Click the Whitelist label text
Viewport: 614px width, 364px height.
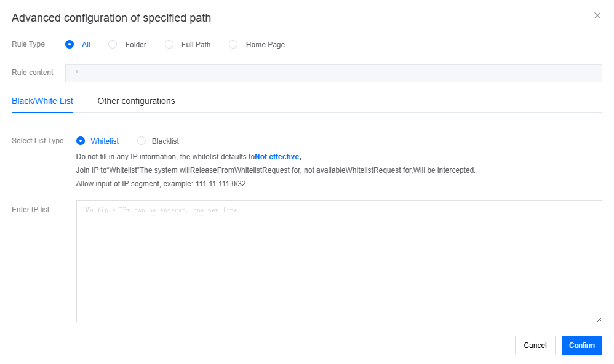coord(105,141)
